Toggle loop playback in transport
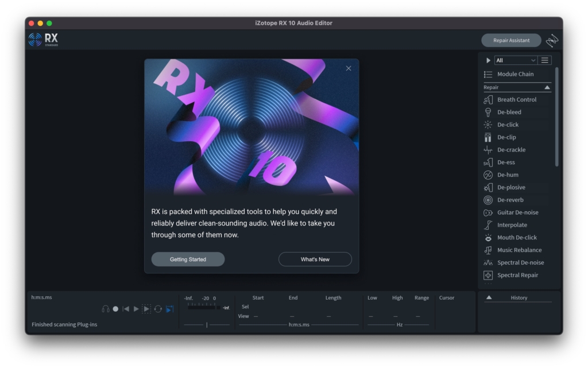Image resolution: width=588 pixels, height=368 pixels. coord(158,309)
